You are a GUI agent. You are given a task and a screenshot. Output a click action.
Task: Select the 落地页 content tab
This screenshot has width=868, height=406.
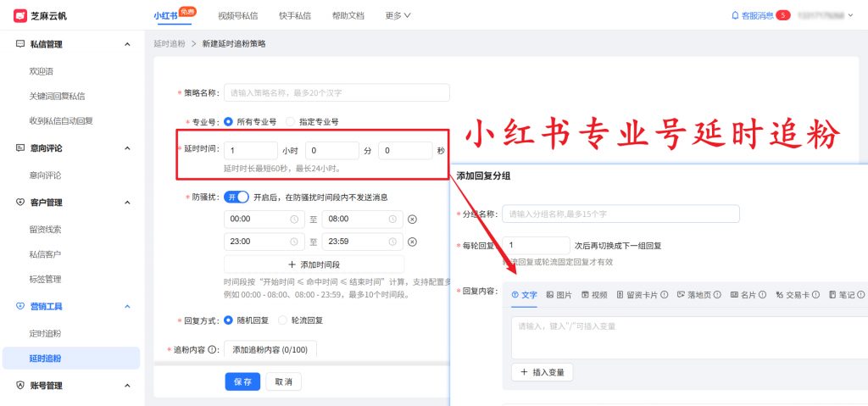coord(699,295)
